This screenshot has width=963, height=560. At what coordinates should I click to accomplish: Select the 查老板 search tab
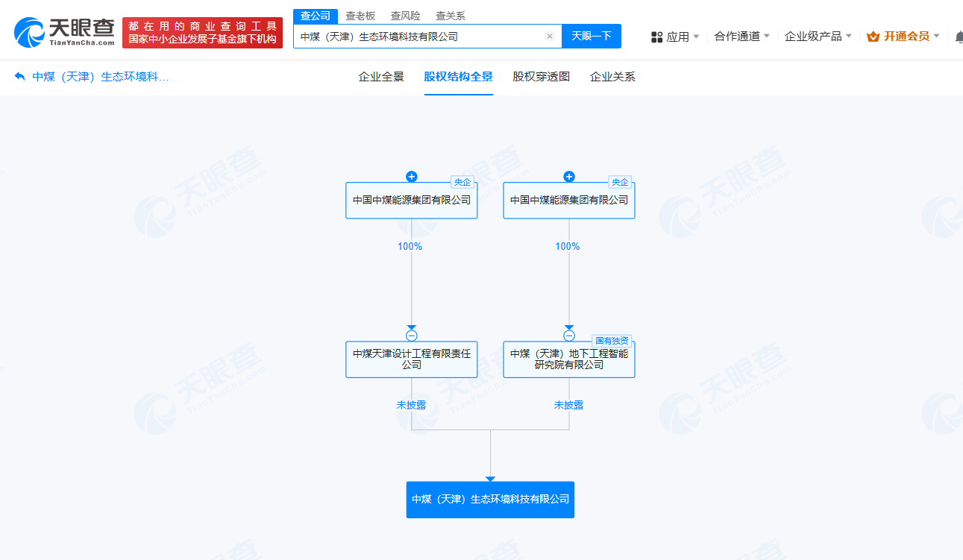tap(360, 16)
